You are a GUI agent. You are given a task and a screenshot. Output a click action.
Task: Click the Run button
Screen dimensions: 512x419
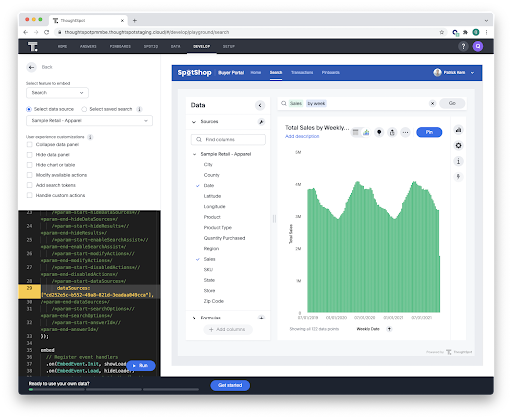(141, 366)
